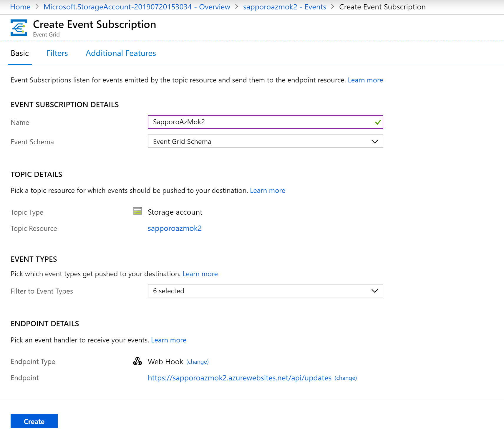Click (change) next to Web Hook
504x434 pixels.
pos(197,362)
